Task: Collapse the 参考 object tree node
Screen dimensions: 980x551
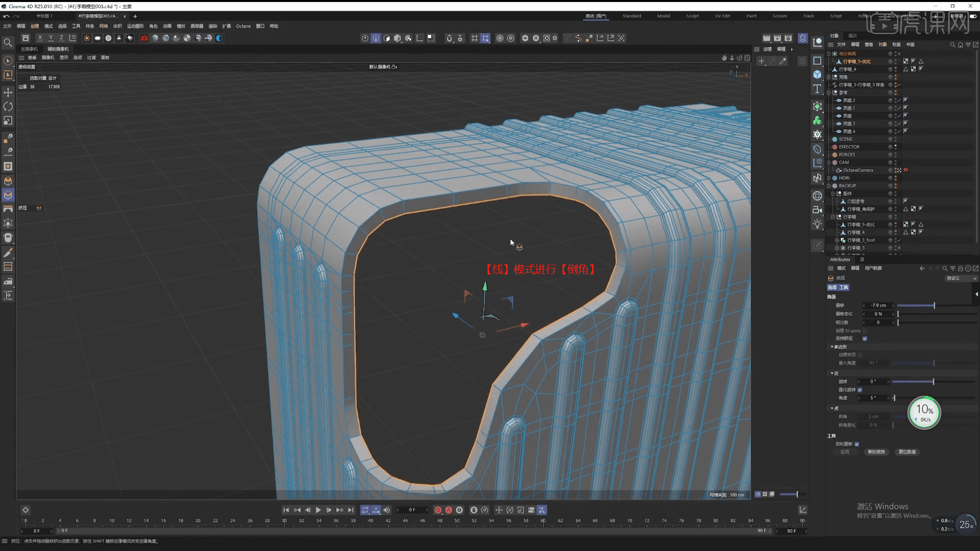Action: [x=829, y=92]
